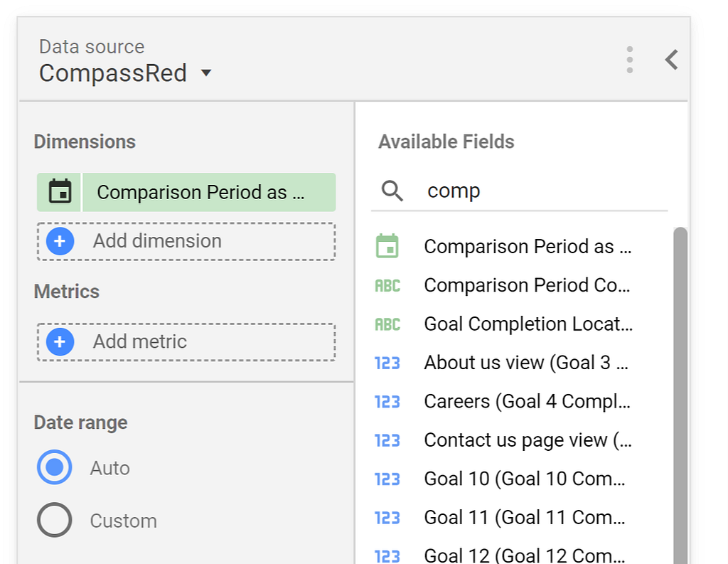
Task: Open the CompassRed data source dropdown arrow
Action: click(x=205, y=73)
